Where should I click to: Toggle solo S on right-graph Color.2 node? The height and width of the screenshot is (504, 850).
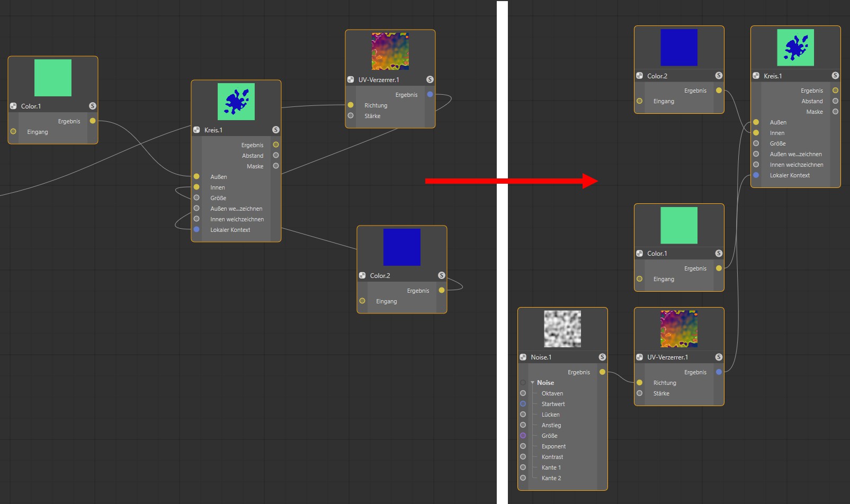719,76
